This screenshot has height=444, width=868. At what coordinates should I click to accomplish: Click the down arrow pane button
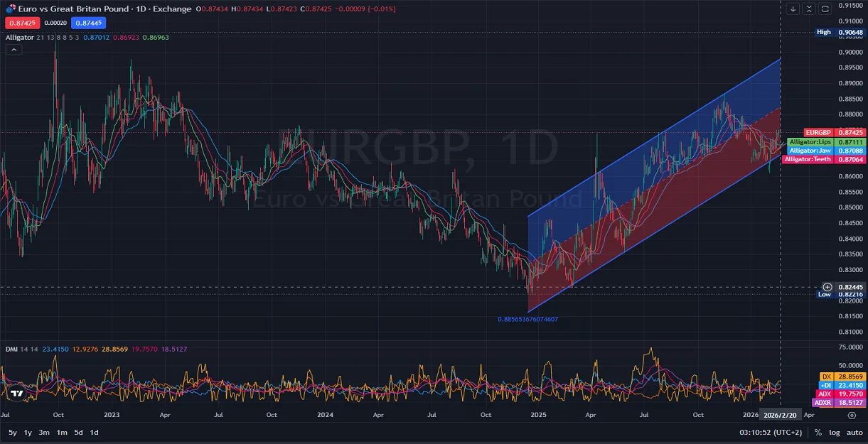point(793,9)
